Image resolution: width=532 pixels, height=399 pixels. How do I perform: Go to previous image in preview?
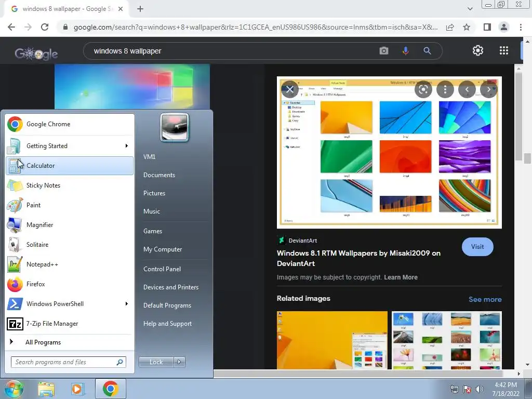pyautogui.click(x=467, y=89)
